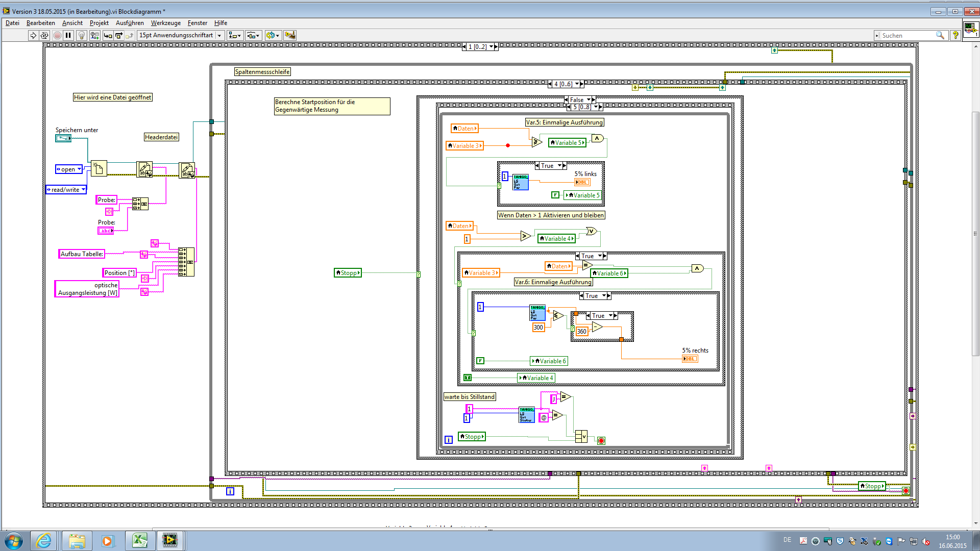Screen dimensions: 980x551
Task: Click Clean Up Diagram broom icon
Action: click(x=290, y=35)
